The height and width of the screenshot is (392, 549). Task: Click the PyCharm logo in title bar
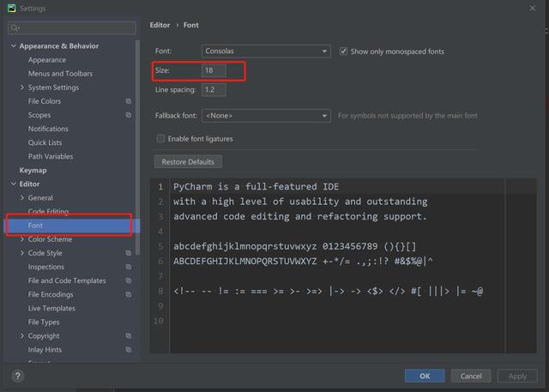tap(11, 8)
